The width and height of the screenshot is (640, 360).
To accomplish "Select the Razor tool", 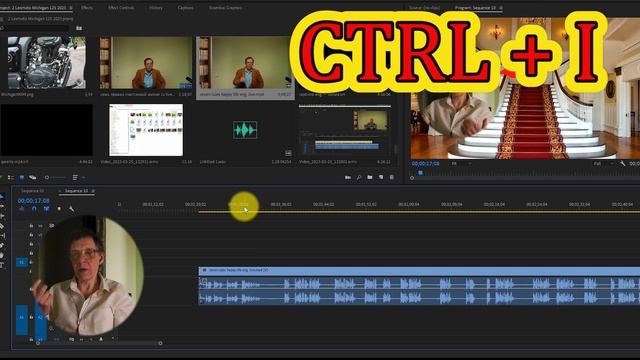I will point(2,226).
